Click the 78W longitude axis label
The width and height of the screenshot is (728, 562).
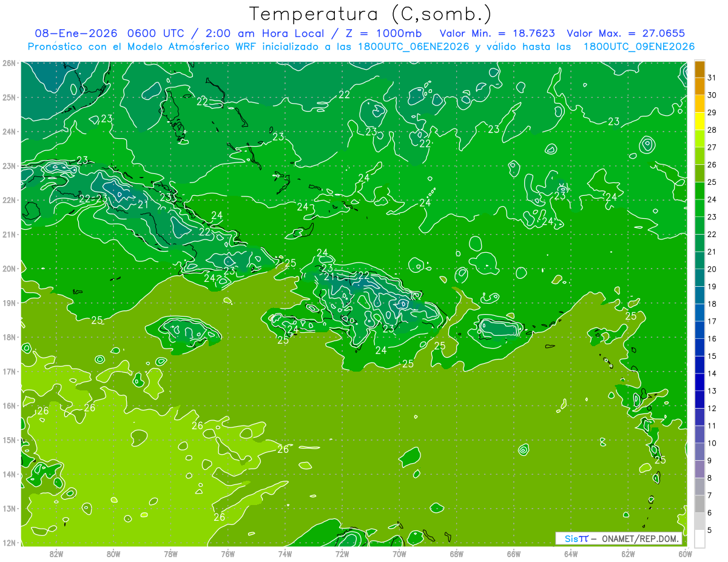[x=170, y=554]
